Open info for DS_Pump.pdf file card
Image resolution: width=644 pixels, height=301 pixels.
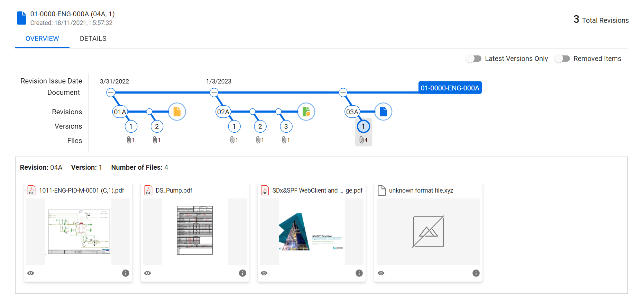(x=242, y=273)
